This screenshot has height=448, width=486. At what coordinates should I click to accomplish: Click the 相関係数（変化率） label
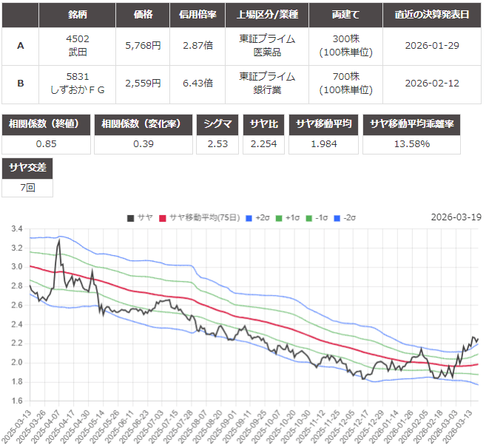point(144,124)
